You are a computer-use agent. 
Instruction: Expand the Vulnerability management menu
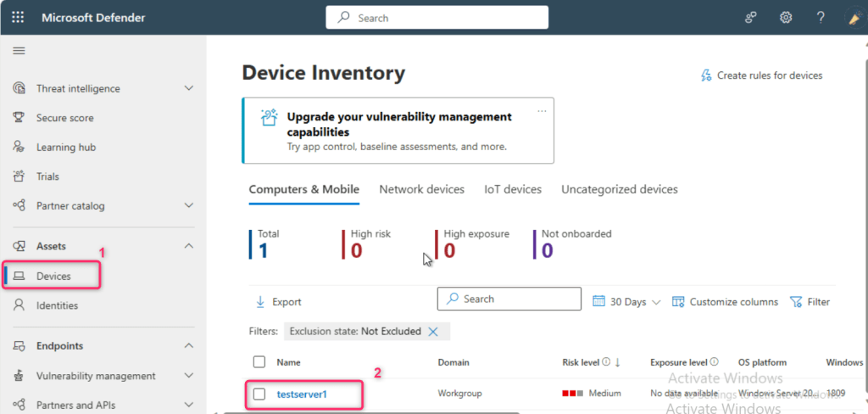coord(189,376)
